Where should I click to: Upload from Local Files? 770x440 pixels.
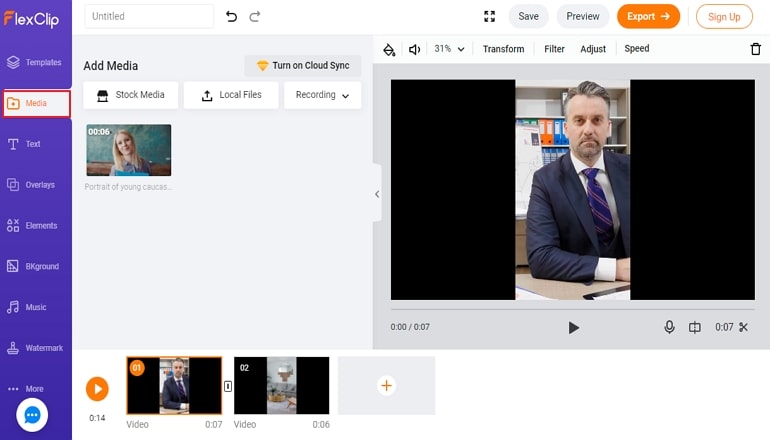coord(231,95)
